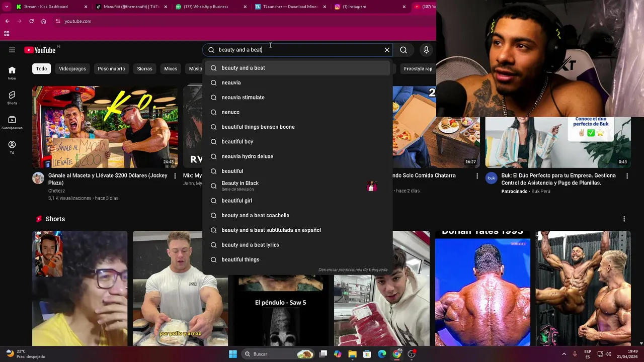Choose suggestion 'neauvia hydro deluxe'
Viewport: 644px width, 362px height.
coord(297,156)
